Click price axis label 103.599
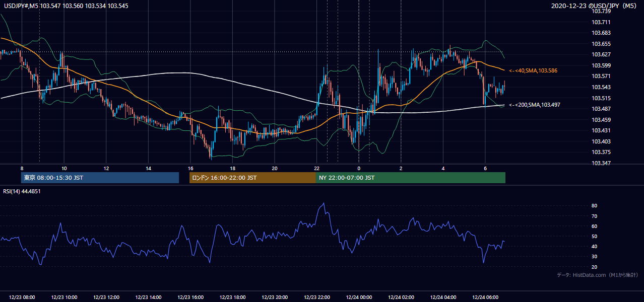 pos(601,65)
